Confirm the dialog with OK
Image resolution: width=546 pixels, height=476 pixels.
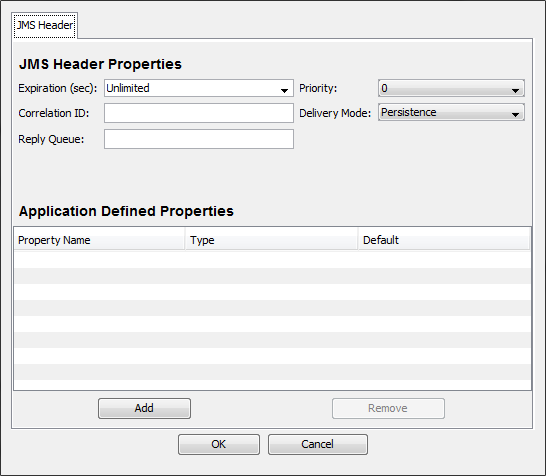pos(219,444)
